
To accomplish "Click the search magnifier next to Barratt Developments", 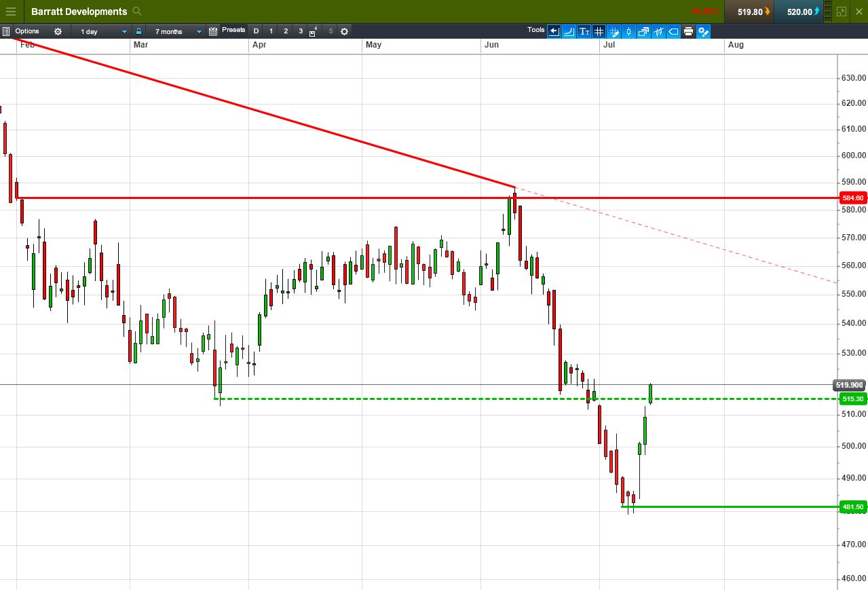I will (x=138, y=12).
